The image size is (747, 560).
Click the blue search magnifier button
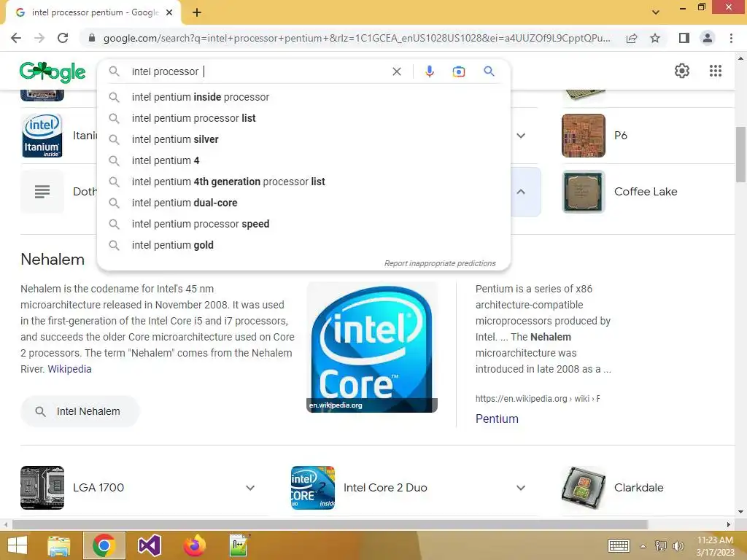pyautogui.click(x=489, y=71)
